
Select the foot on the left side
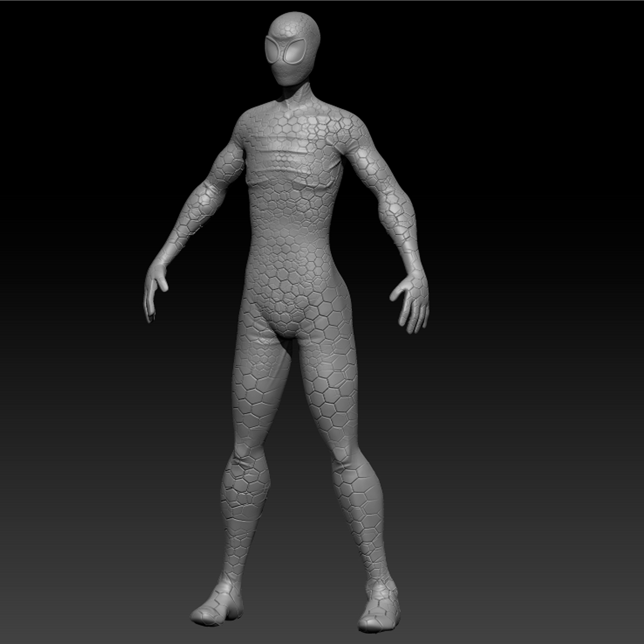pos(217,610)
